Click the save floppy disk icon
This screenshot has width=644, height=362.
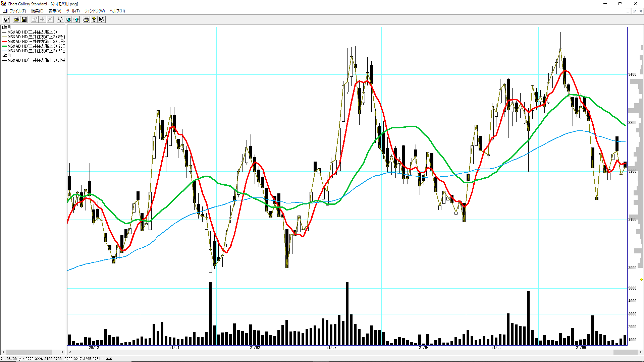[24, 19]
